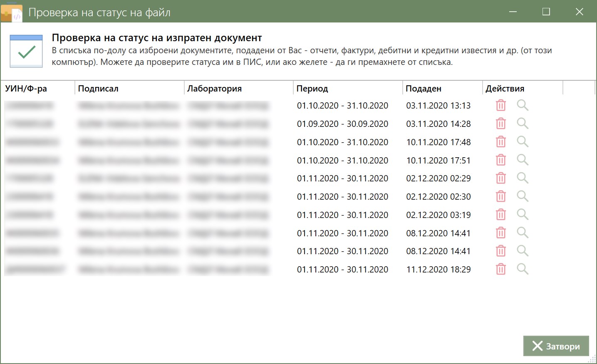
Task: Delete the 02.12.2020 03:19 submission
Action: tap(501, 215)
